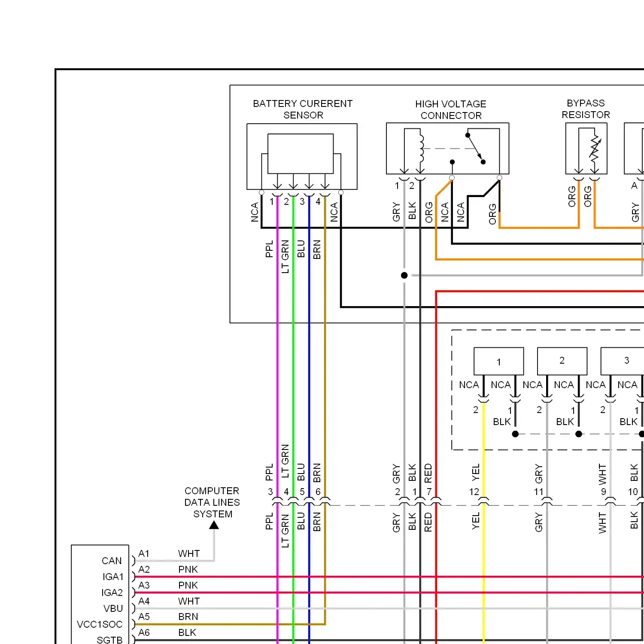Image resolution: width=644 pixels, height=644 pixels.
Task: Click the module box numbered 1
Action: (x=498, y=361)
